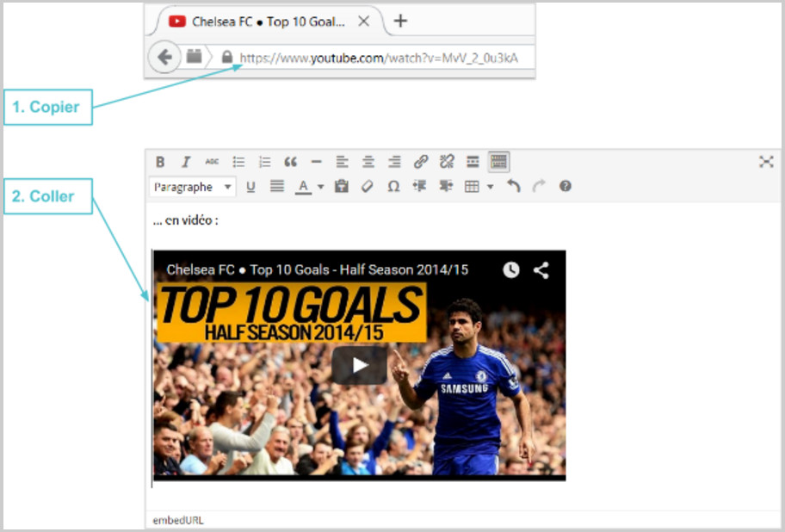Decrease the indent
The width and height of the screenshot is (785, 532).
pos(419,186)
